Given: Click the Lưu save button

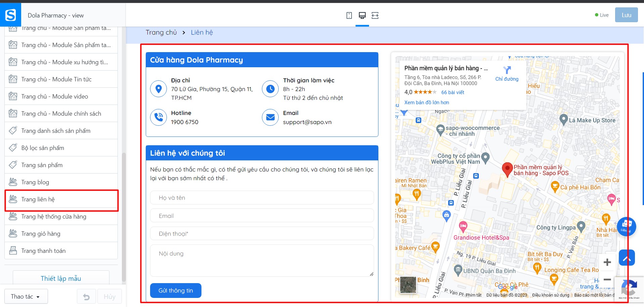Looking at the screenshot, I should pos(626,15).
